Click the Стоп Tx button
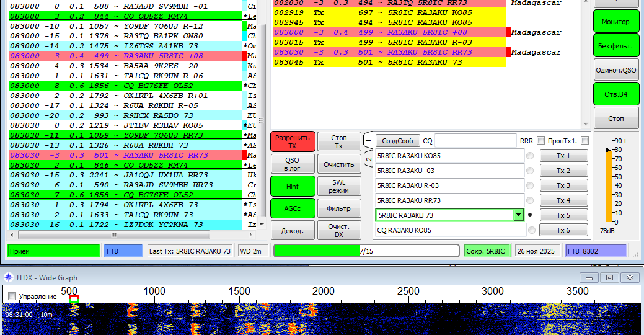This screenshot has width=644, height=335. [x=339, y=141]
